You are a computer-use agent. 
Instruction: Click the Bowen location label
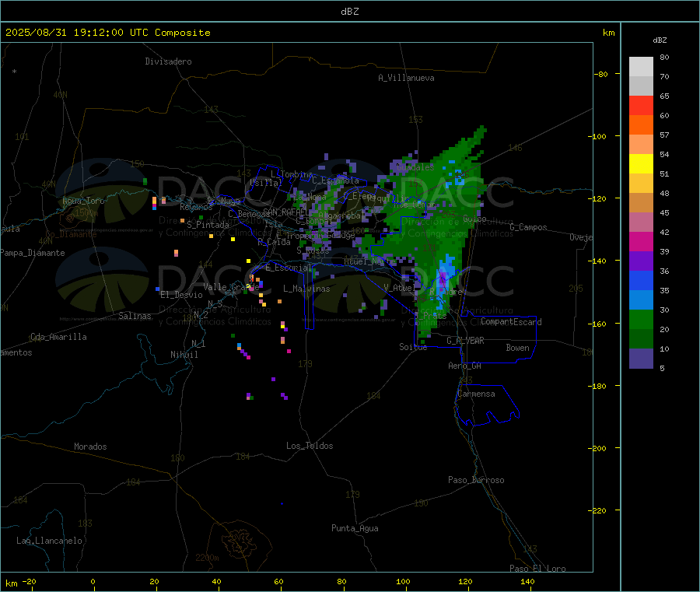(x=517, y=348)
